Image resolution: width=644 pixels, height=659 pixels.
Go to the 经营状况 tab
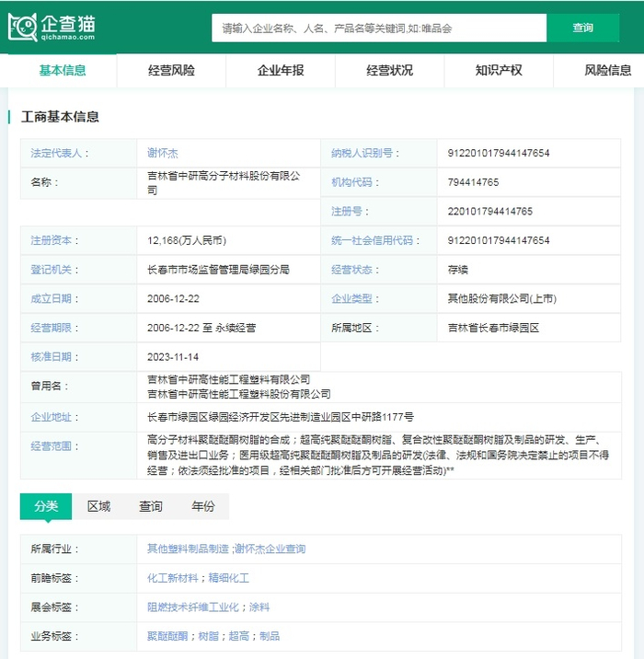click(389, 70)
